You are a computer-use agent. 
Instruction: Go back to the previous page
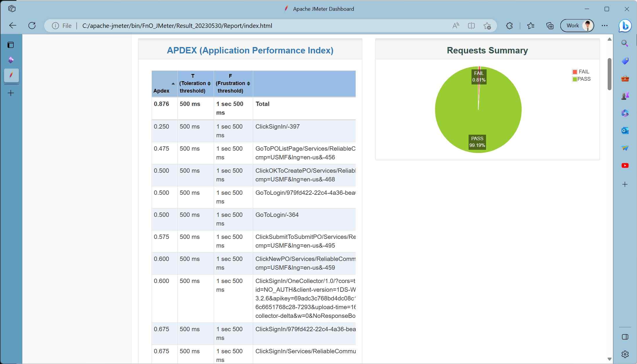click(13, 26)
